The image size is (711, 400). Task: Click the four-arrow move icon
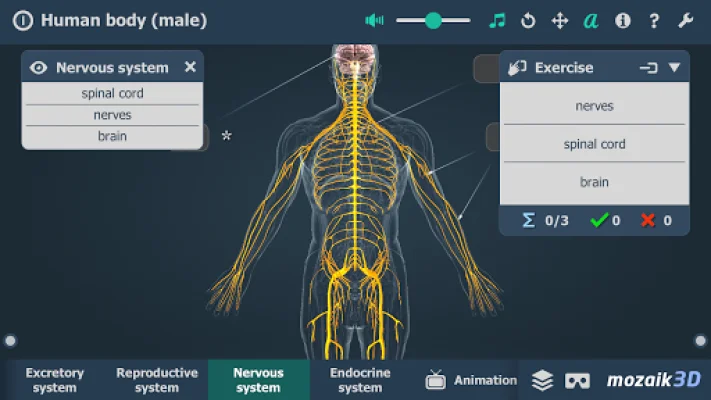click(x=560, y=20)
